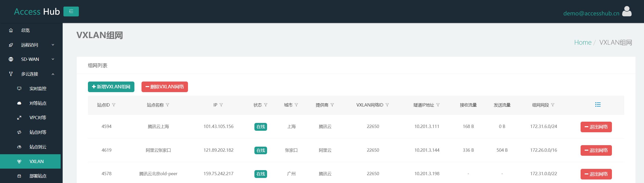
Task: Open the 提供商 column filter
Action: [332, 105]
